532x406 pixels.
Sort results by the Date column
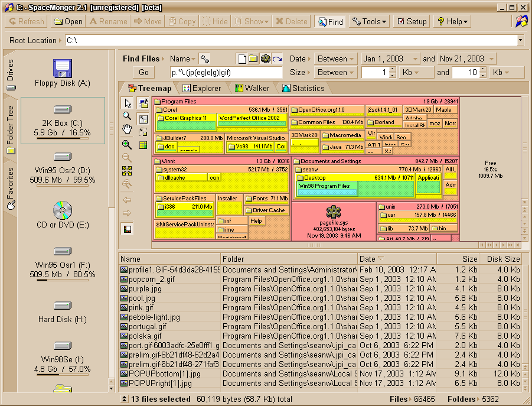coord(397,259)
